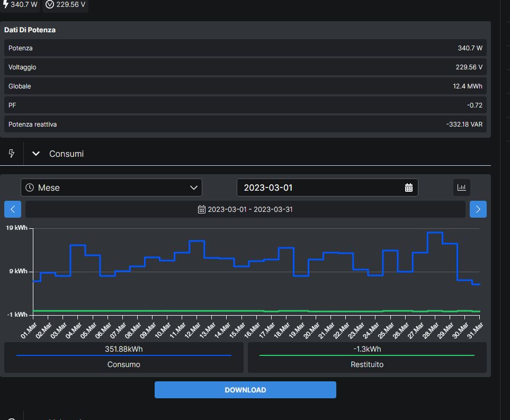Viewport: 510px width, 420px height.
Task: Toggle the Consumo series legend
Action: pyautogui.click(x=124, y=357)
